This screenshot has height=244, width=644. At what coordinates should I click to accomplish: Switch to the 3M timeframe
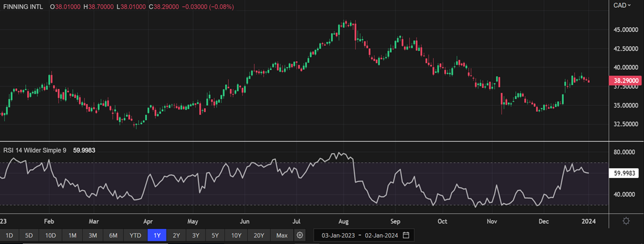(93, 236)
